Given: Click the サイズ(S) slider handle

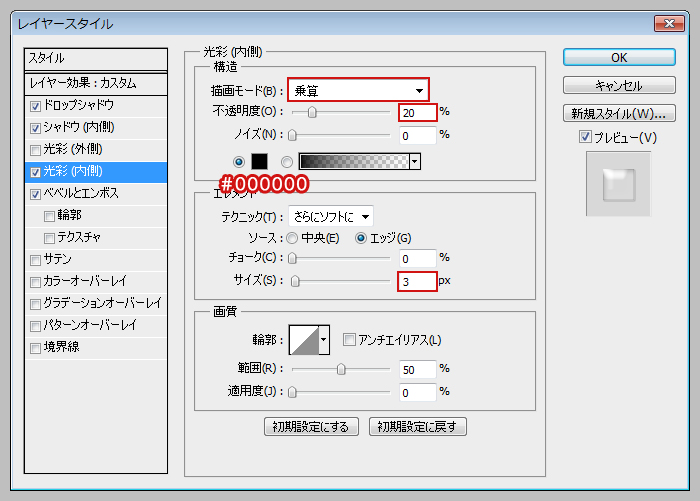Looking at the screenshot, I should (295, 281).
